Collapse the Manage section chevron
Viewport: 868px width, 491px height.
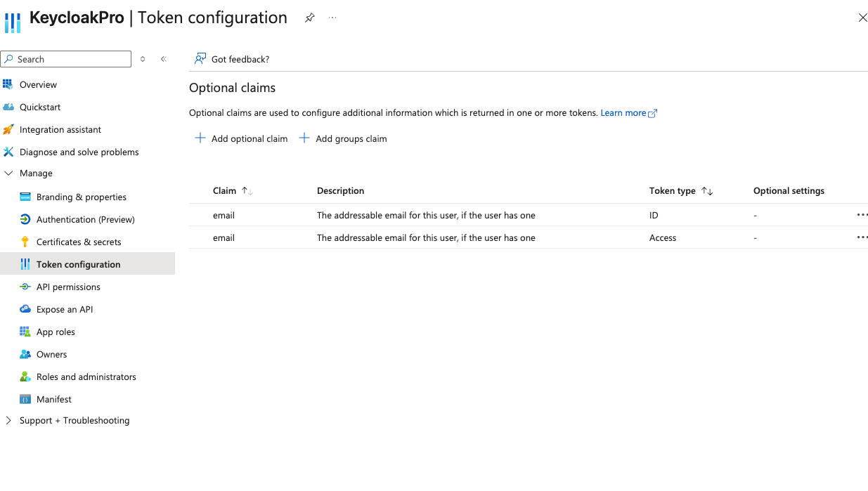(x=8, y=173)
